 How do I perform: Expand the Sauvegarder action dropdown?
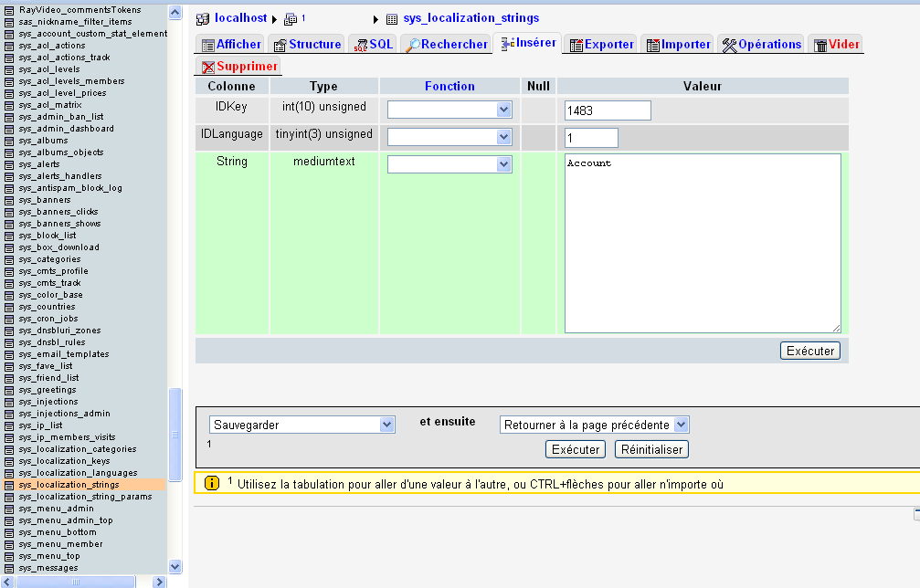(x=302, y=425)
